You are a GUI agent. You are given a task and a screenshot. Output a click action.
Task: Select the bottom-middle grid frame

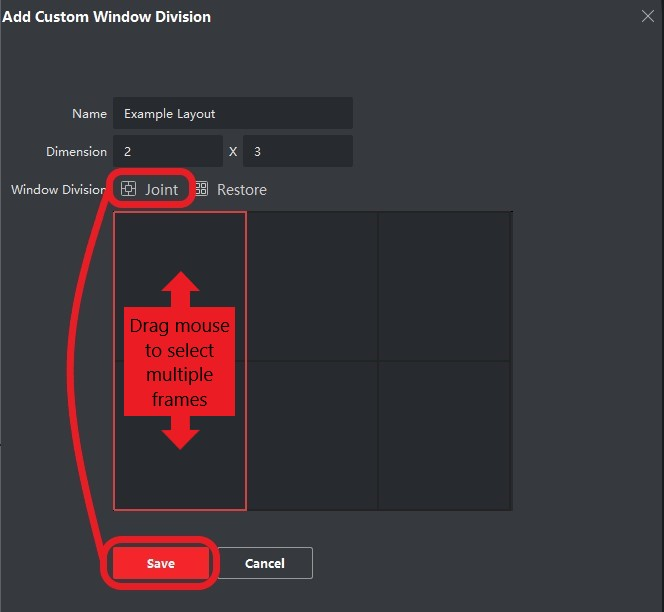pos(312,435)
